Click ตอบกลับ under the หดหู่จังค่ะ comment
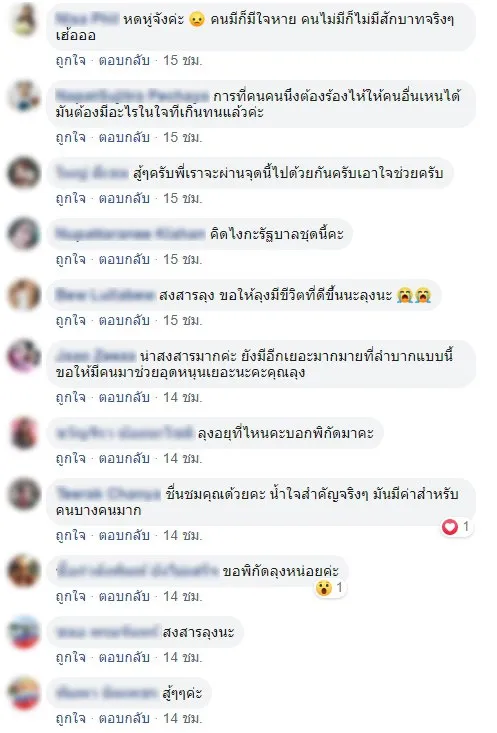 tap(124, 60)
